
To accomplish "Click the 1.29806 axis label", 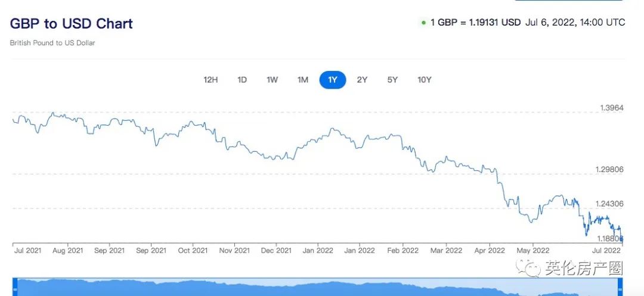I will point(609,170).
